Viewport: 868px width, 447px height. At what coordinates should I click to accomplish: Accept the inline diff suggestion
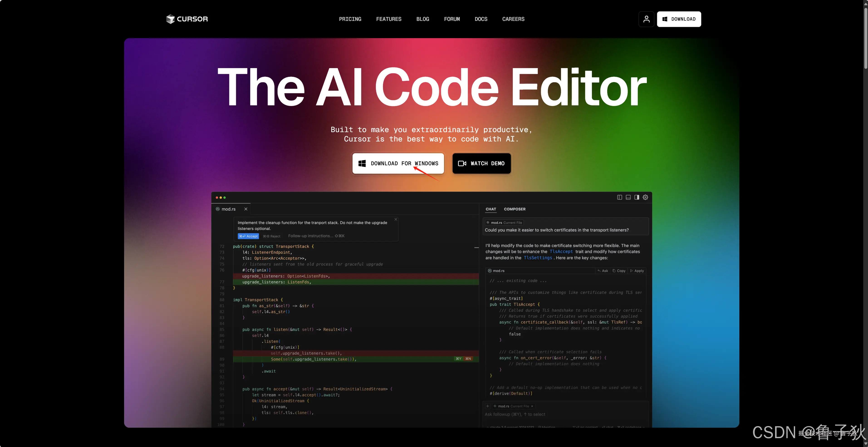tap(248, 236)
